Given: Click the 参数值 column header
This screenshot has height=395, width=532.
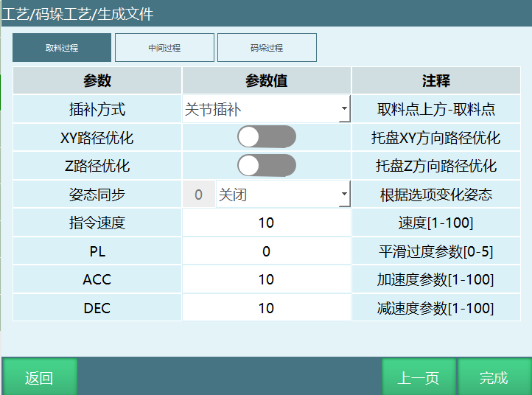Looking at the screenshot, I should pos(266,81).
